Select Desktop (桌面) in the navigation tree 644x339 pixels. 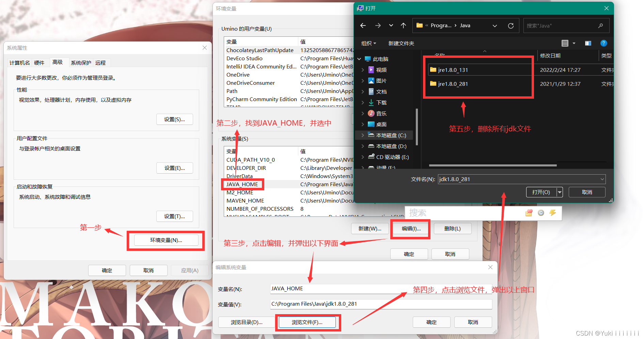[x=381, y=124]
